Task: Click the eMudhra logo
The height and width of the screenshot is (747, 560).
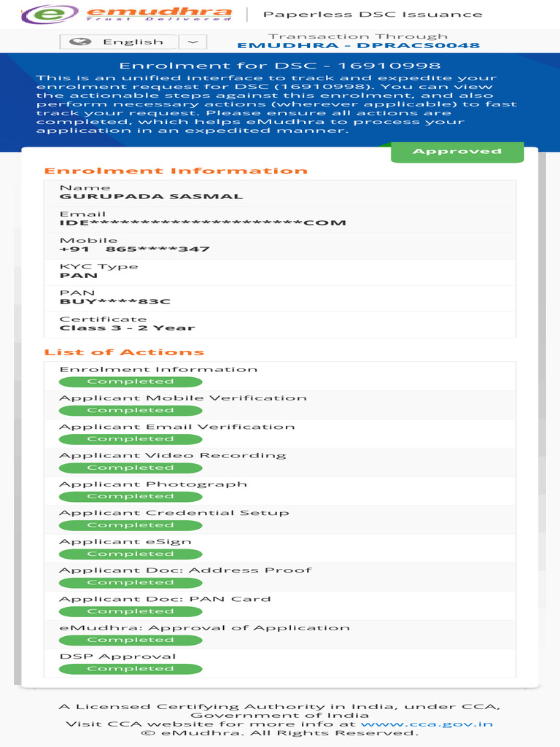Action: click(127, 14)
